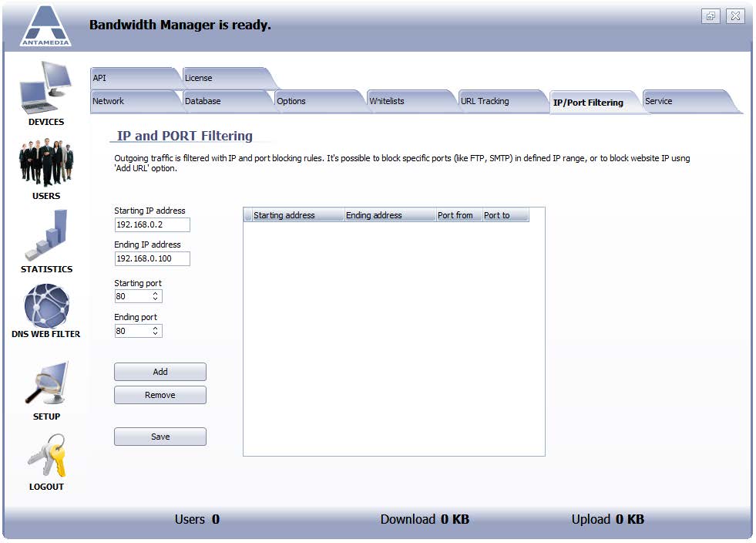Decrease the Starting port value
The height and width of the screenshot is (543, 756).
(155, 299)
